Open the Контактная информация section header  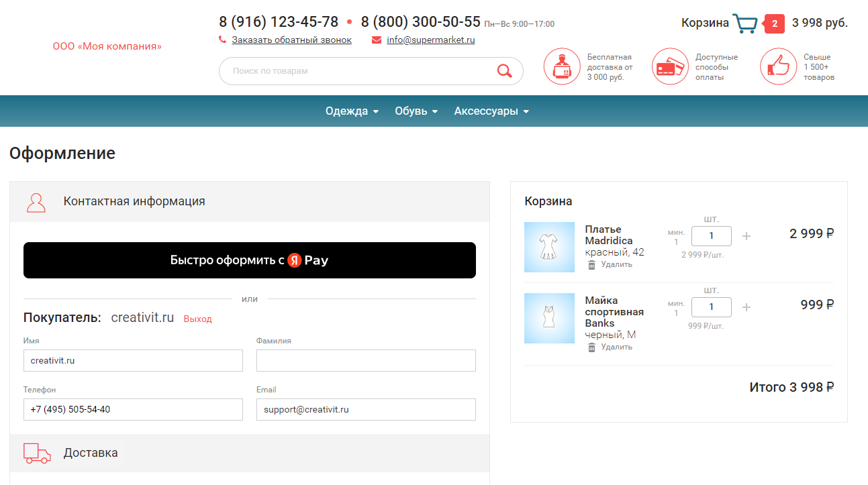pyautogui.click(x=134, y=201)
